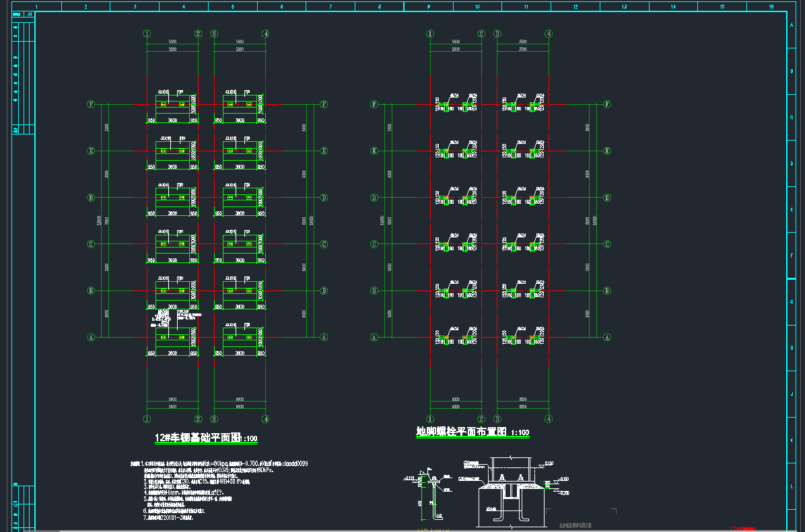Select axis bubble D right of the foundation plan
The width and height of the screenshot is (805, 532).
point(324,198)
